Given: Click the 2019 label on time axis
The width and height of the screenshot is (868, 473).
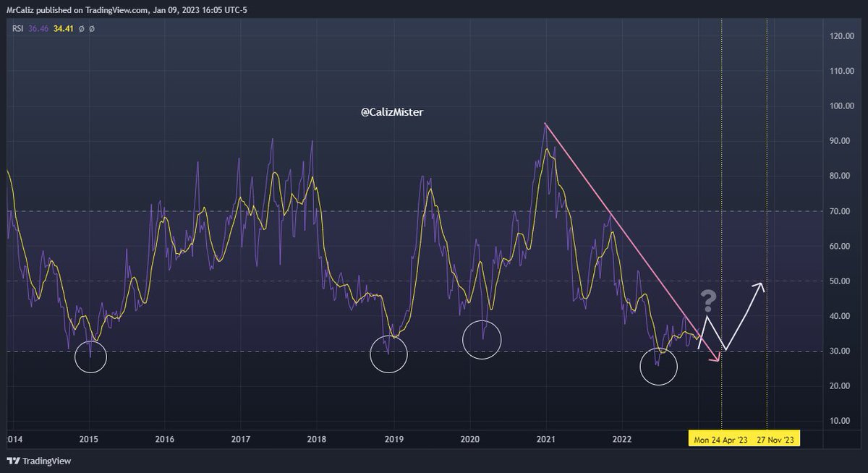Looking at the screenshot, I should 393,439.
